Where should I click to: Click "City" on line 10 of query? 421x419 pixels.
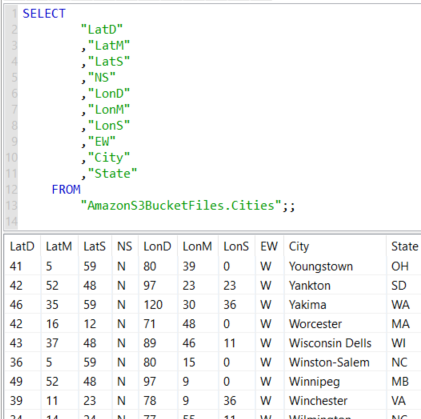point(109,158)
